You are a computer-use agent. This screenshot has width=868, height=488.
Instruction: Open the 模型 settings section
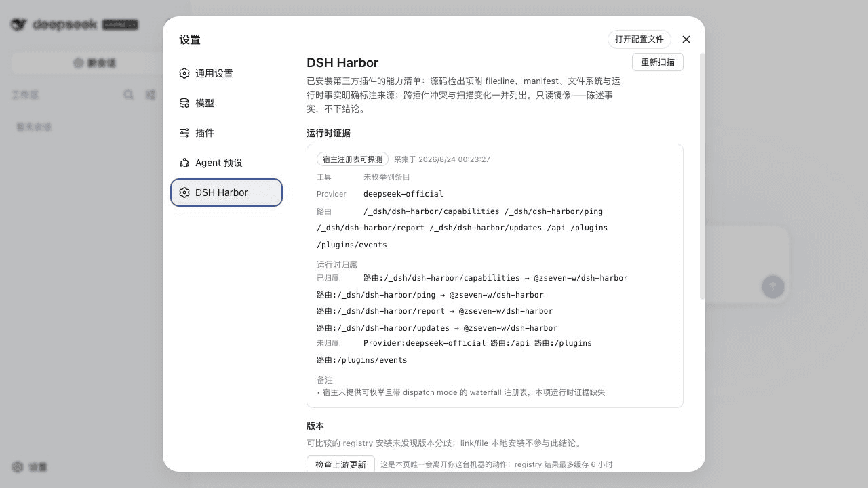coord(226,103)
